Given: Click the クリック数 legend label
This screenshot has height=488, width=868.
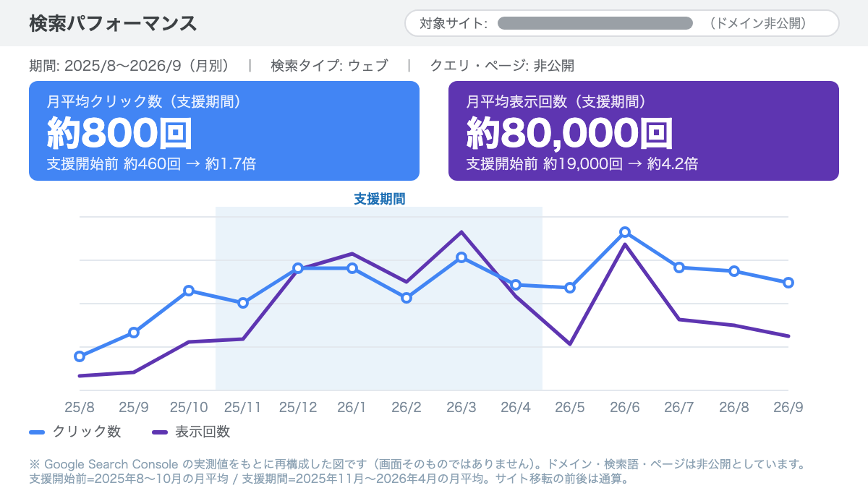Looking at the screenshot, I should point(87,432).
